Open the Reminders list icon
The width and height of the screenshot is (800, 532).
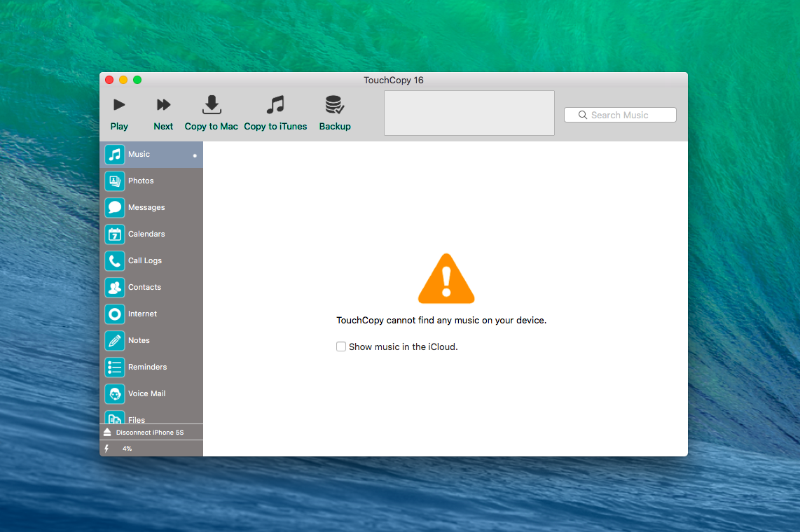tap(115, 367)
